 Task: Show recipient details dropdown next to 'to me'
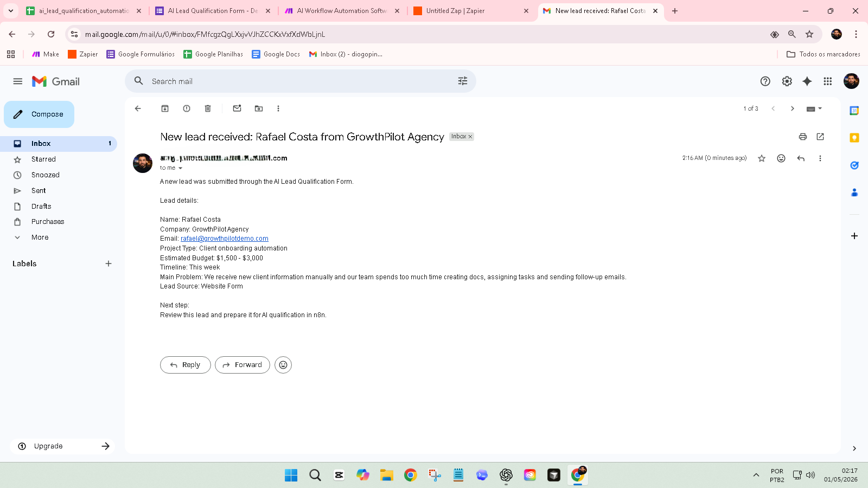click(180, 168)
